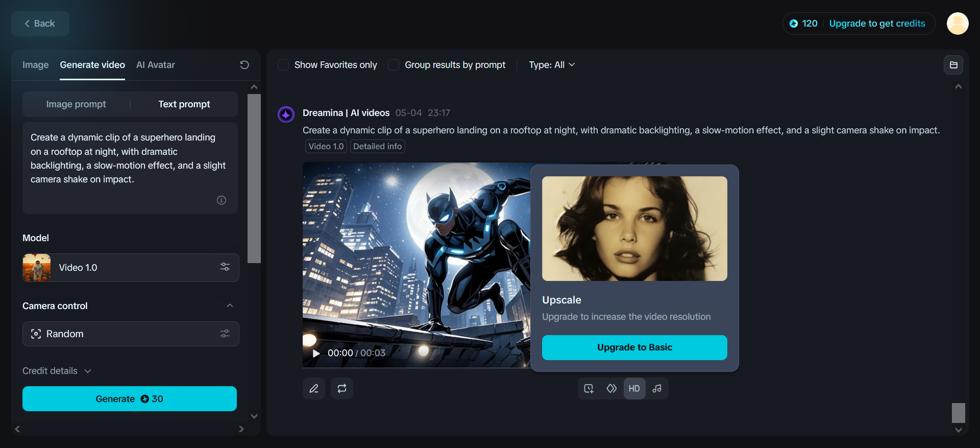The image size is (980, 448).
Task: Click the edit pencil icon below video
Action: click(x=314, y=389)
